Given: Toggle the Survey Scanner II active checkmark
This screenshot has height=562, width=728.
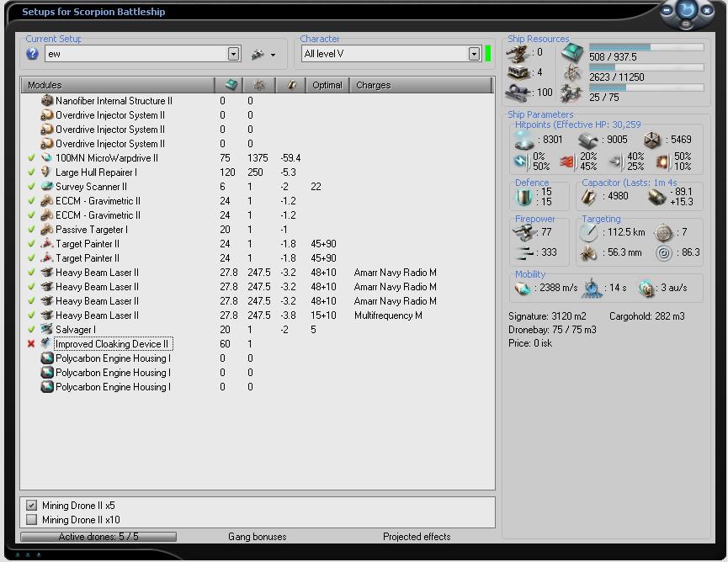Looking at the screenshot, I should click(x=31, y=187).
